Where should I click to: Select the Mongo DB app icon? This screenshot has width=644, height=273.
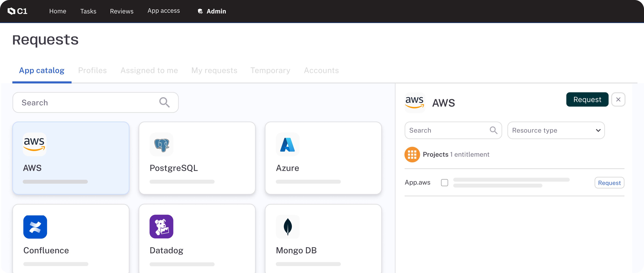(x=288, y=227)
